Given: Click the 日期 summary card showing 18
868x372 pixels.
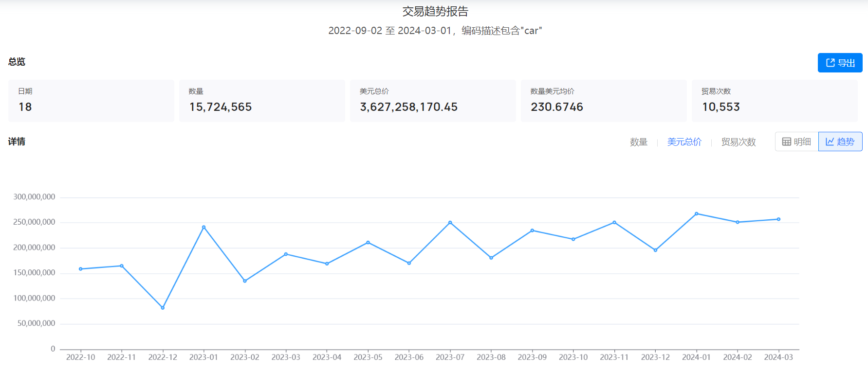Looking at the screenshot, I should (91, 101).
